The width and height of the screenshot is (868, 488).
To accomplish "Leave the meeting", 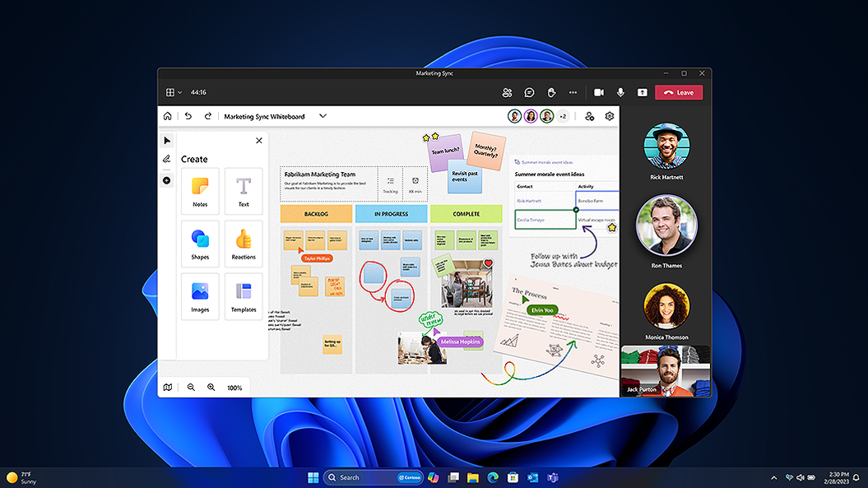I will coord(679,93).
